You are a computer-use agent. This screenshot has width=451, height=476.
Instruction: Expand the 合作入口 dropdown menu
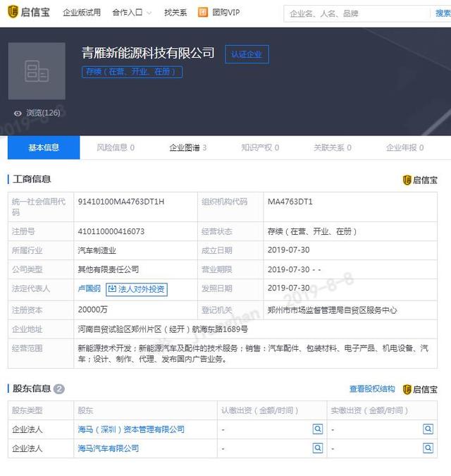coord(132,13)
